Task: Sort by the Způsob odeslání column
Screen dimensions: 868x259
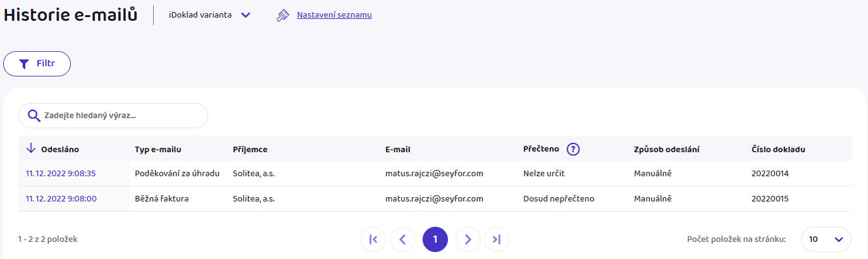Action: tap(667, 149)
